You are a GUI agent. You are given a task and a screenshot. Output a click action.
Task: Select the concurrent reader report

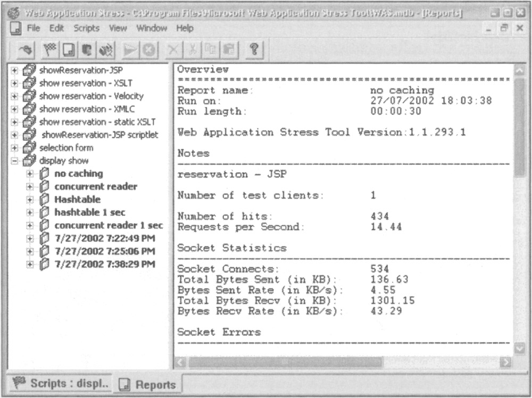coord(96,187)
